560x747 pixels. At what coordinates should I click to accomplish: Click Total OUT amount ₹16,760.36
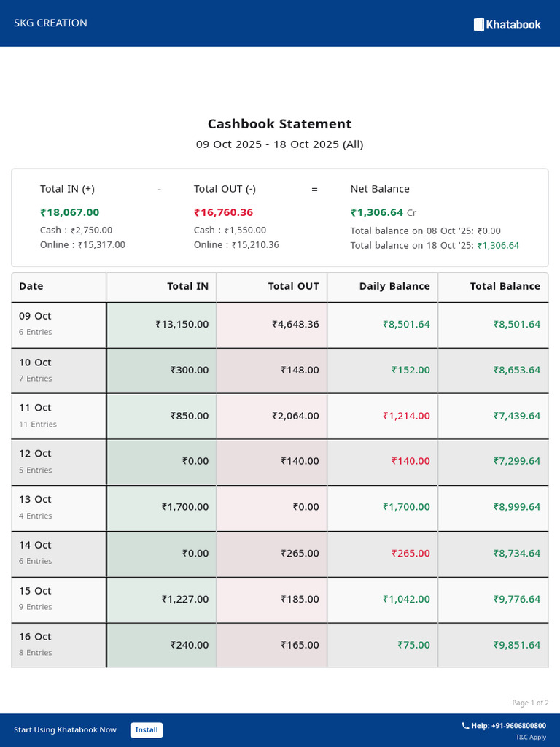point(223,212)
